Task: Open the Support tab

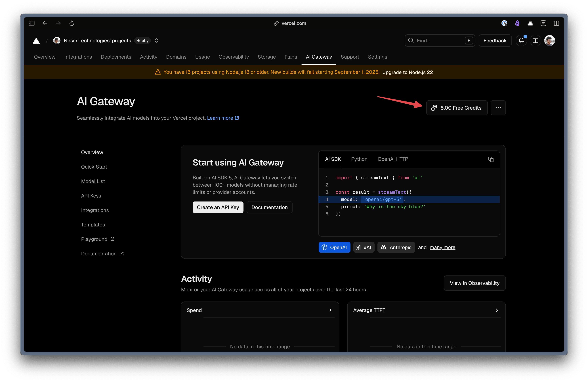Action: point(350,57)
